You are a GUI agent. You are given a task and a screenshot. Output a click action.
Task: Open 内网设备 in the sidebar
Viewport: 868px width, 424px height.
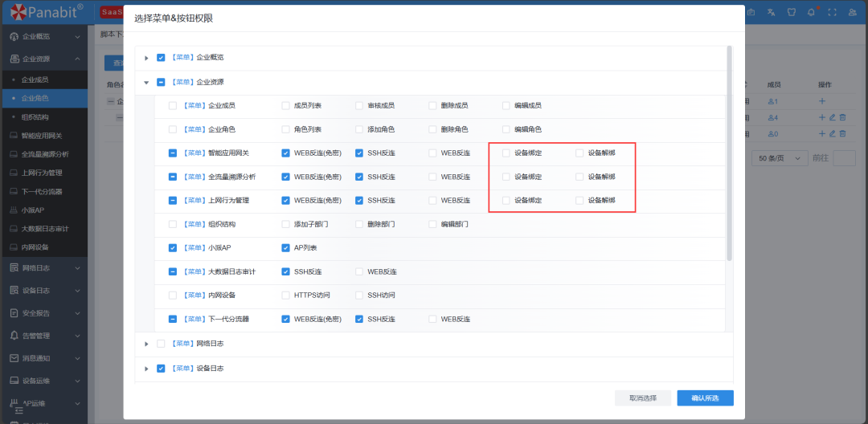point(43,247)
